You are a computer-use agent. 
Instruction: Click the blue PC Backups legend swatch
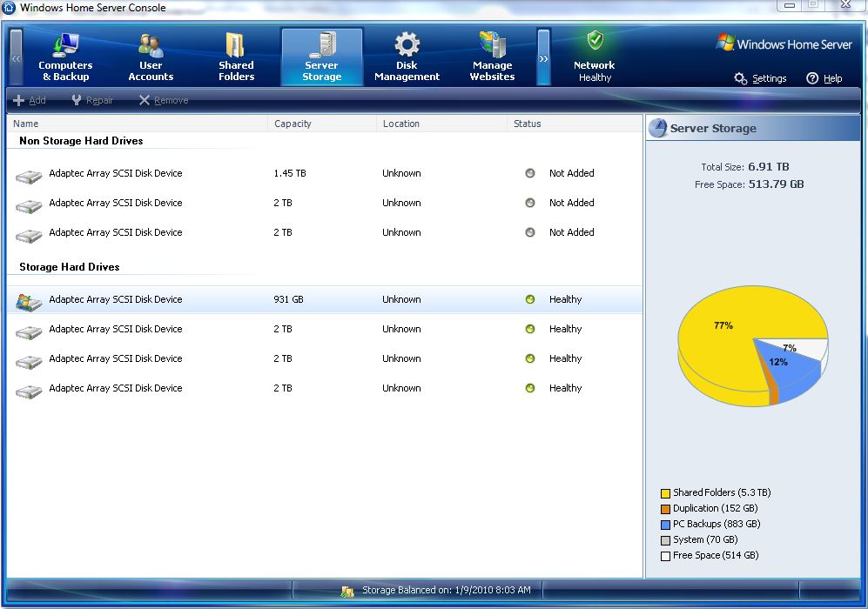coord(665,525)
